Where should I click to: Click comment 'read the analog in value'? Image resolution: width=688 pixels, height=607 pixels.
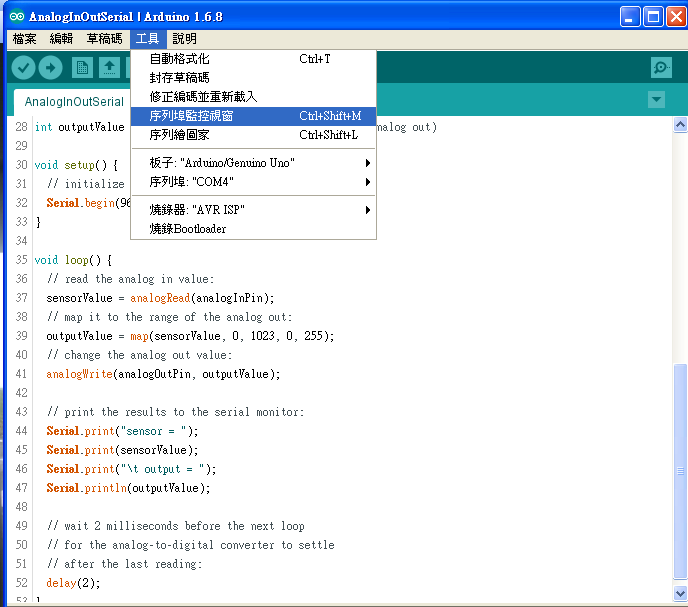click(x=130, y=279)
